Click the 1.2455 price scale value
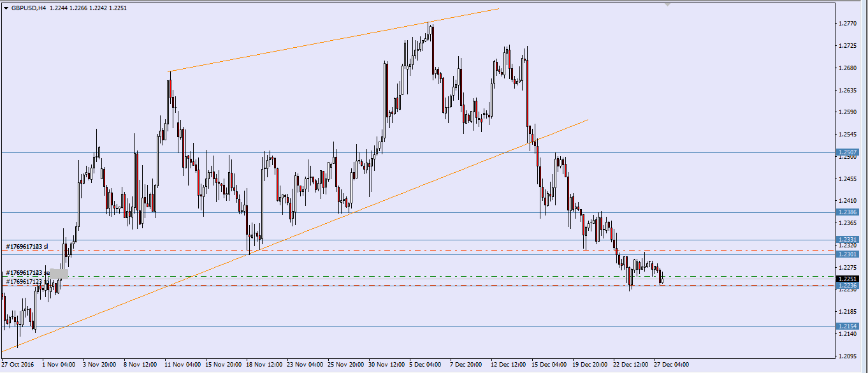Viewport: 868px width, 373px height. pyautogui.click(x=848, y=179)
